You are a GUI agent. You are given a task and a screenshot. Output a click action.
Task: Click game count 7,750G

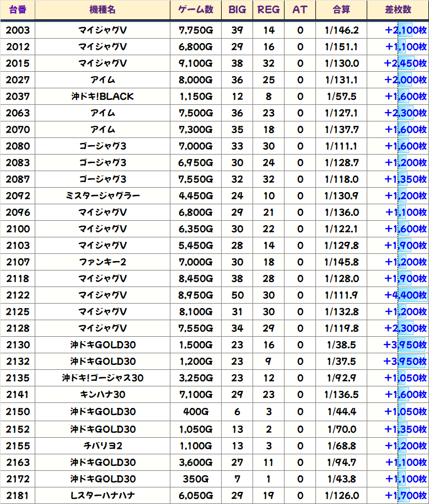point(196,30)
